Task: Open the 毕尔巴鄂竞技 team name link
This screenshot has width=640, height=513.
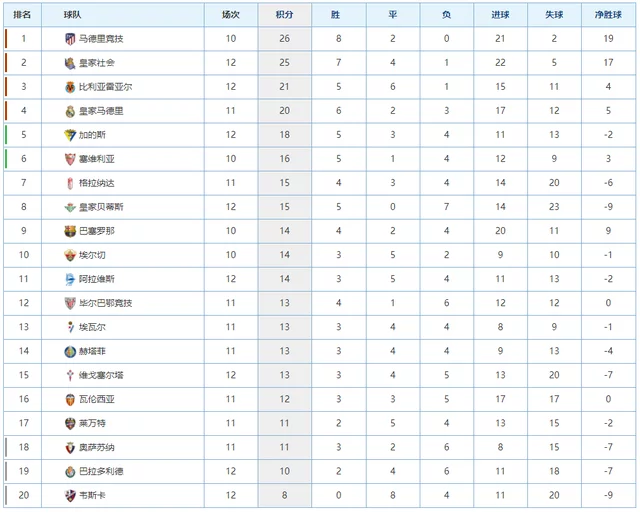Action: (106, 303)
